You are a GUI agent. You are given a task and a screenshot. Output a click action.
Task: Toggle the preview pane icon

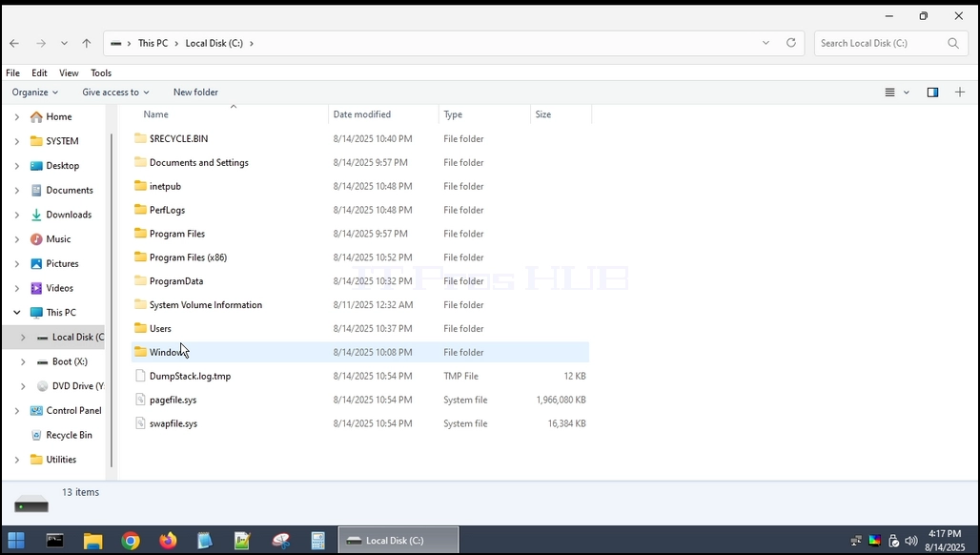click(932, 92)
